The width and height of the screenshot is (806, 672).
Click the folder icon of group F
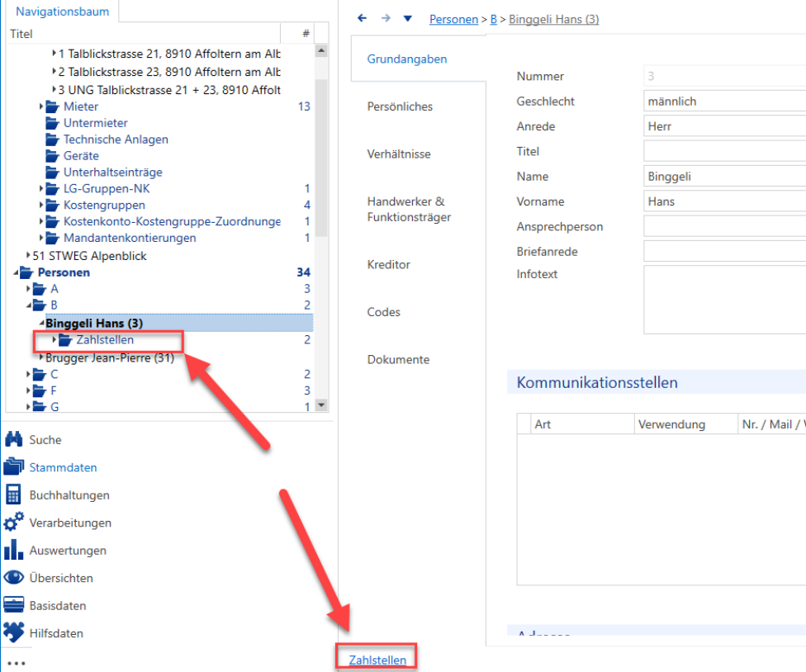pos(39,390)
